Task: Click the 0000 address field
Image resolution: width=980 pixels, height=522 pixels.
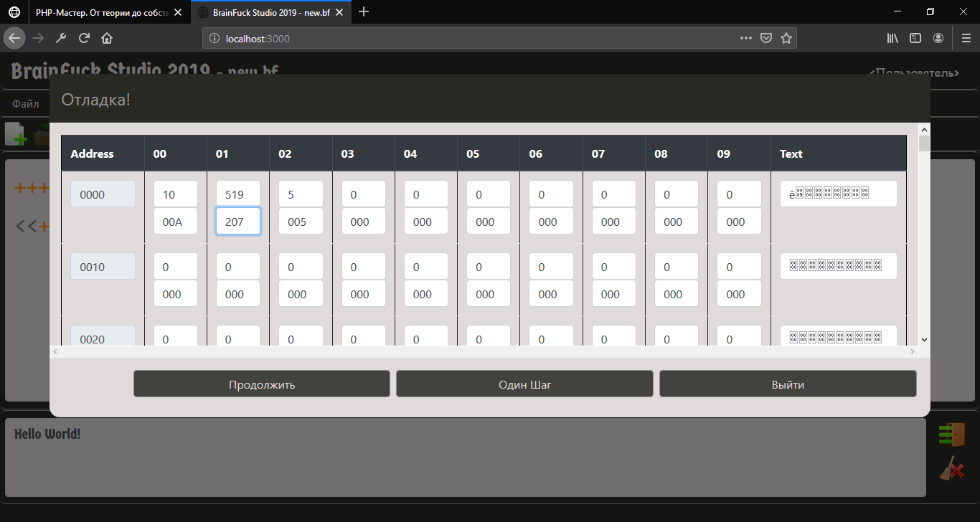Action: coord(103,194)
